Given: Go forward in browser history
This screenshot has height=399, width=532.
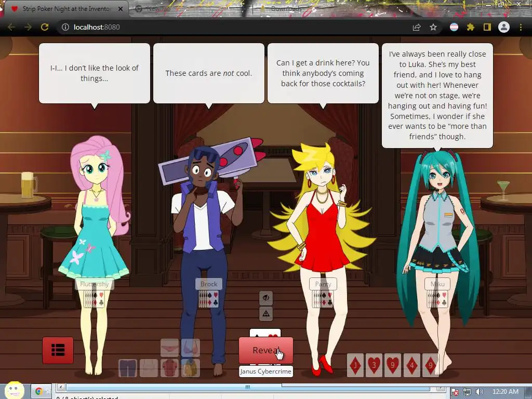Looking at the screenshot, I should [x=28, y=27].
